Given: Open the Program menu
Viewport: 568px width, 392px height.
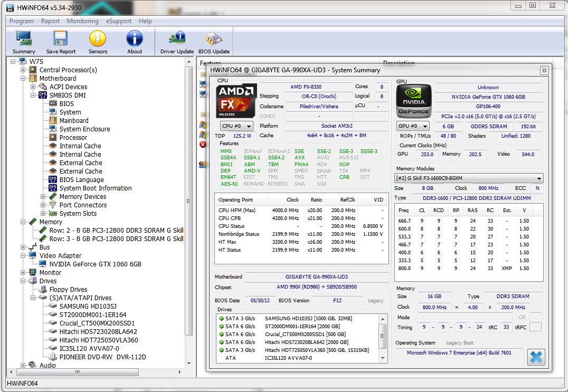Looking at the screenshot, I should coord(21,21).
